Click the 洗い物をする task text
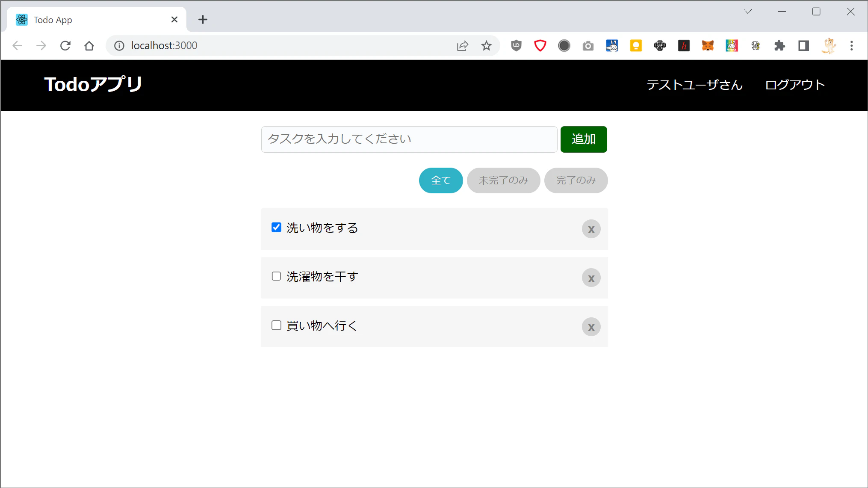The height and width of the screenshot is (488, 868). click(322, 228)
